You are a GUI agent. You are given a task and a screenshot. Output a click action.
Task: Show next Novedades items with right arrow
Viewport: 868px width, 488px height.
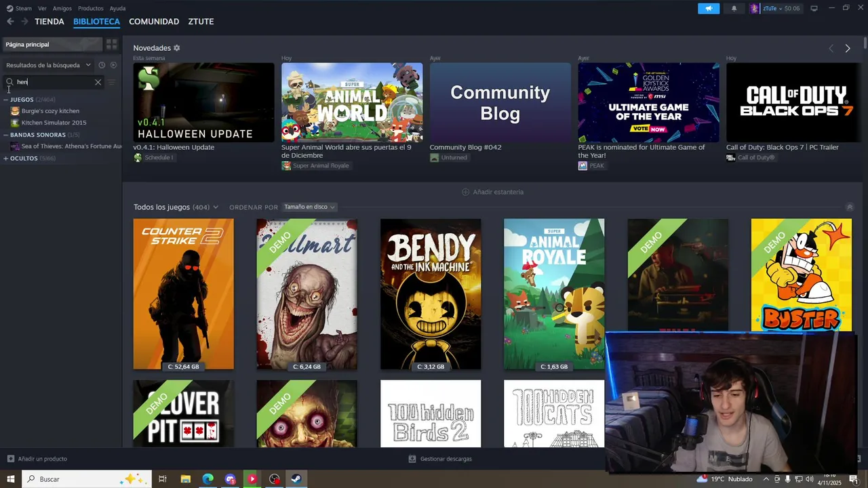point(848,48)
